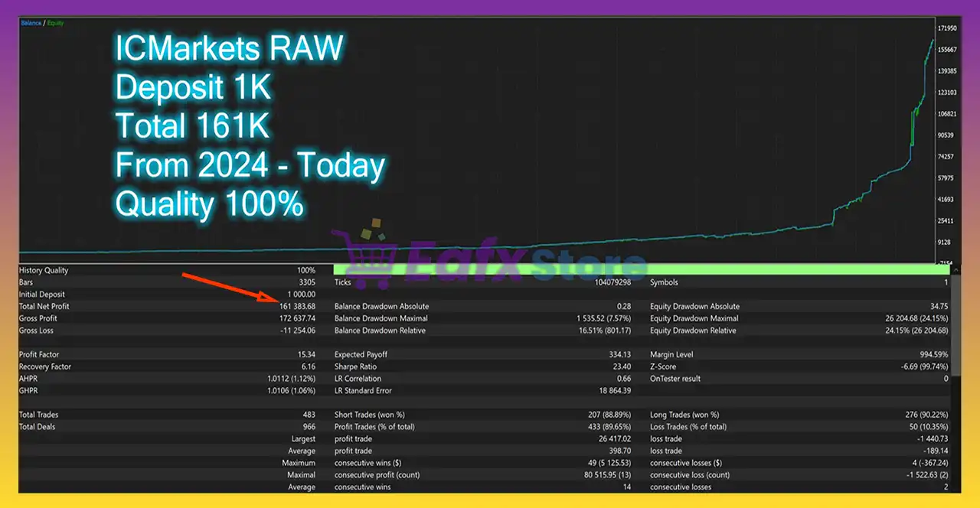This screenshot has width=980, height=508.
Task: Click the ICMarkets RAW heading text
Action: tap(229, 50)
